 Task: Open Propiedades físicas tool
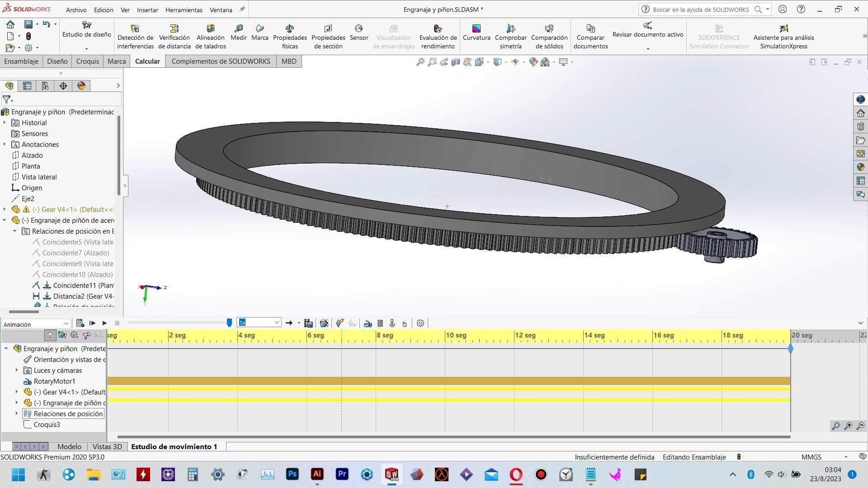[x=290, y=37]
